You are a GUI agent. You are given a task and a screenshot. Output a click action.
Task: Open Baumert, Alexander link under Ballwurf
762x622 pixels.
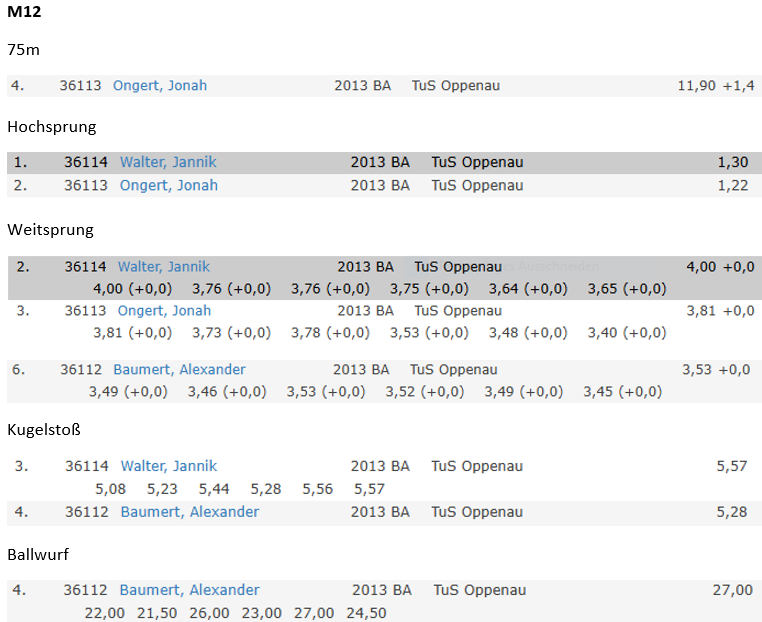point(190,590)
